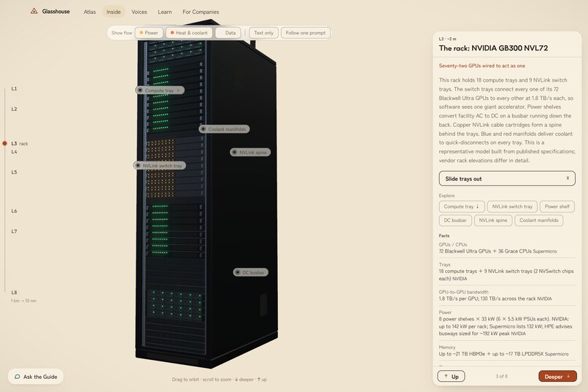The image size is (588, 392).
Task: Select the Coolant manifolds hotspot on the rack
Action: tap(224, 129)
